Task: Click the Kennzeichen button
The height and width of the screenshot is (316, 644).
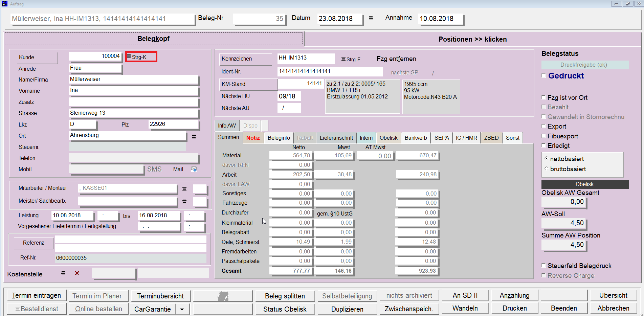Action: pyautogui.click(x=245, y=59)
